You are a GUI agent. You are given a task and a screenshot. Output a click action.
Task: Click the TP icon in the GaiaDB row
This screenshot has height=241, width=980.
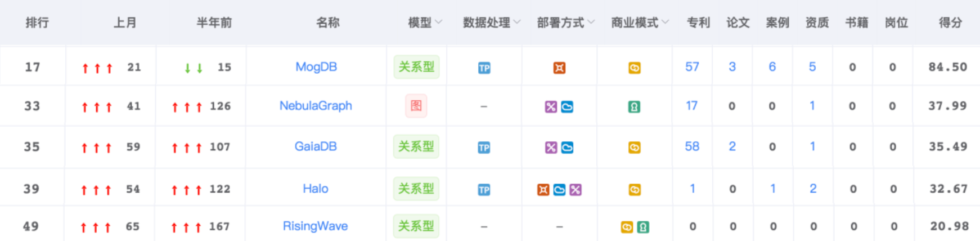coord(484,148)
